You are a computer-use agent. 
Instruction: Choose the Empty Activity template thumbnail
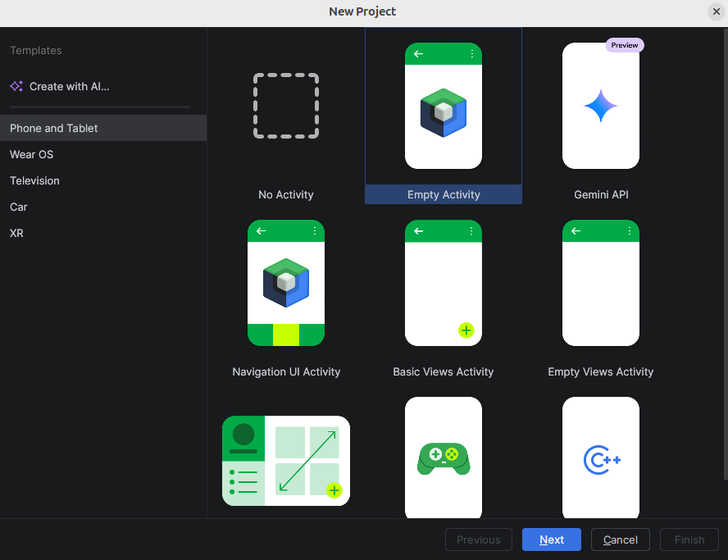(444, 106)
